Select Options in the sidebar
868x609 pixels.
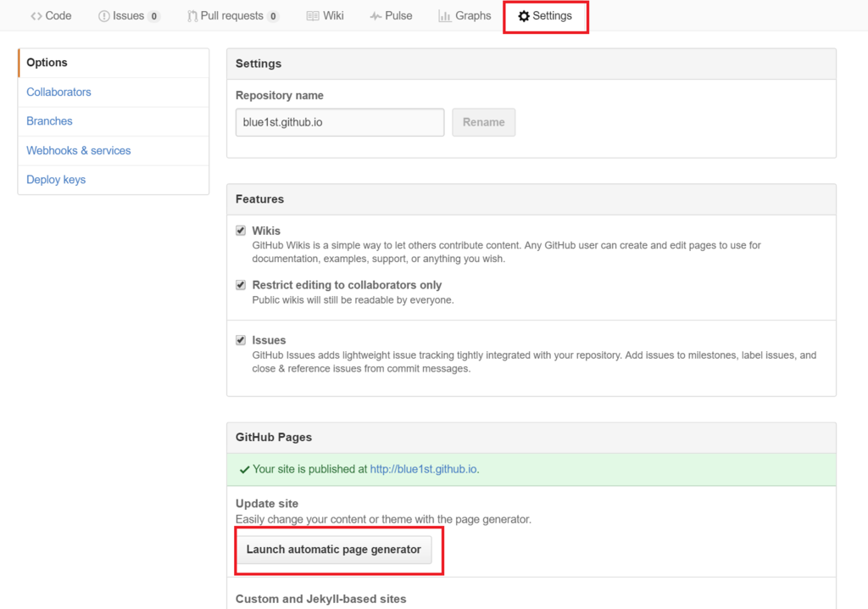[114, 63]
